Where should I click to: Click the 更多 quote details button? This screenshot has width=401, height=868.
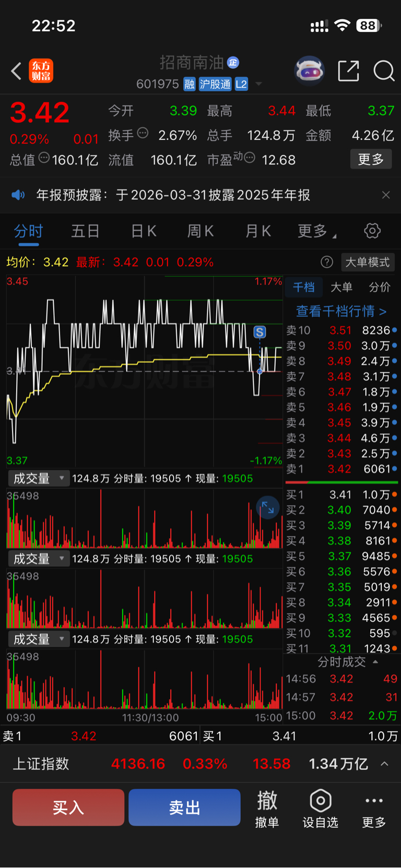pyautogui.click(x=371, y=159)
